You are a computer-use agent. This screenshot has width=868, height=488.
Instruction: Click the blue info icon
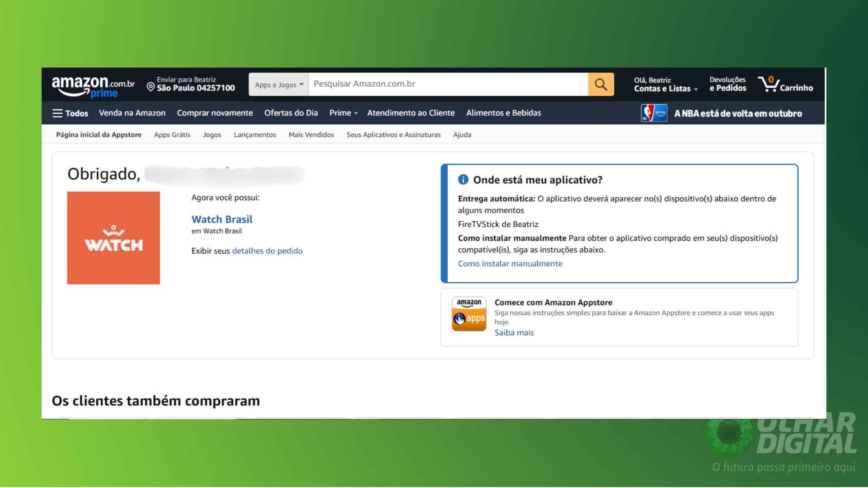463,179
